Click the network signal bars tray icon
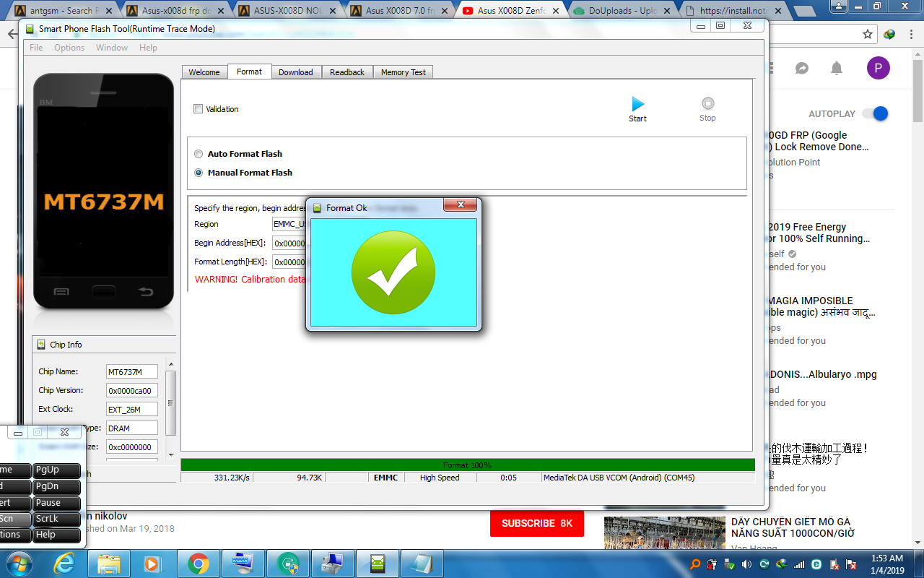The image size is (924, 578). tap(799, 564)
